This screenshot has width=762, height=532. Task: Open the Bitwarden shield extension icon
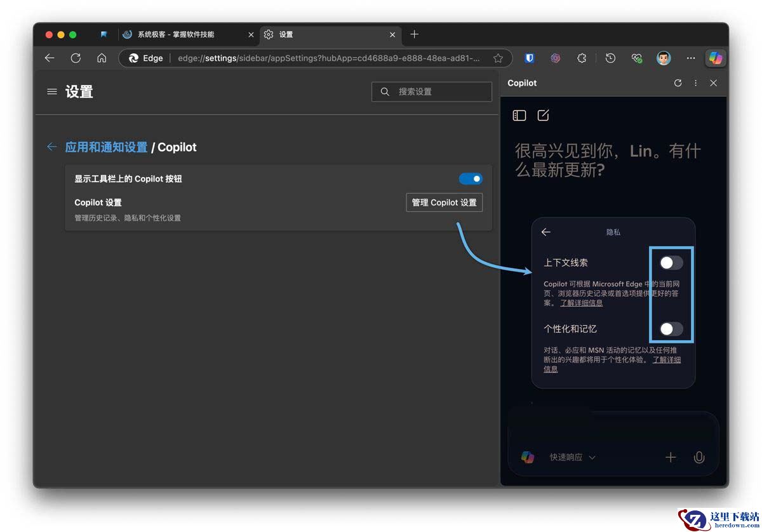pos(529,58)
